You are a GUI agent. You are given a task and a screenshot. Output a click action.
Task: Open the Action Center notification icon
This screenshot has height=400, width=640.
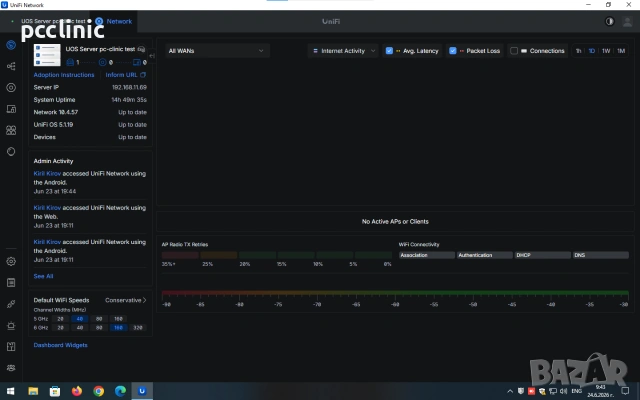tap(625, 391)
